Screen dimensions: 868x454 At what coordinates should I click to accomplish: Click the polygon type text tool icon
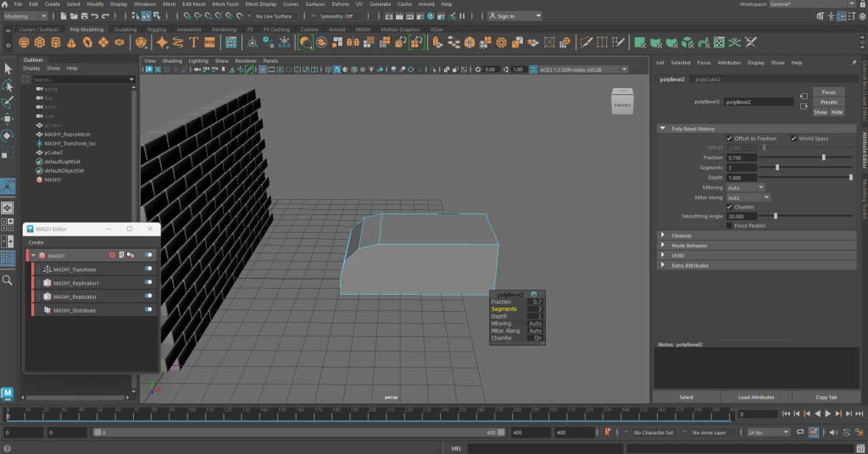[195, 42]
